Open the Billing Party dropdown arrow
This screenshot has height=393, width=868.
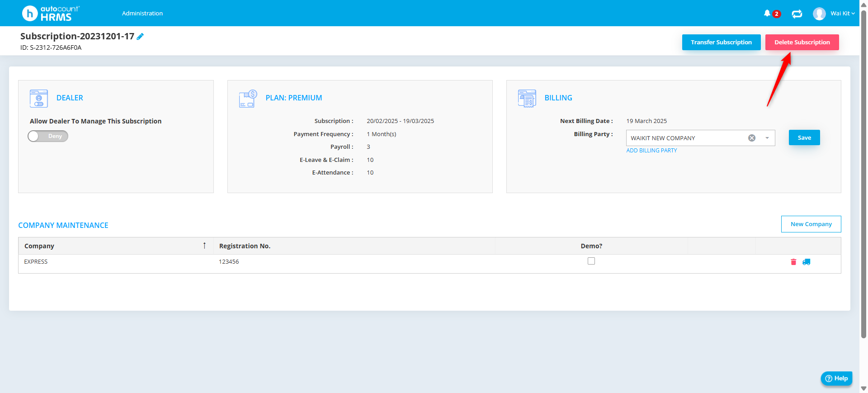[767, 138]
